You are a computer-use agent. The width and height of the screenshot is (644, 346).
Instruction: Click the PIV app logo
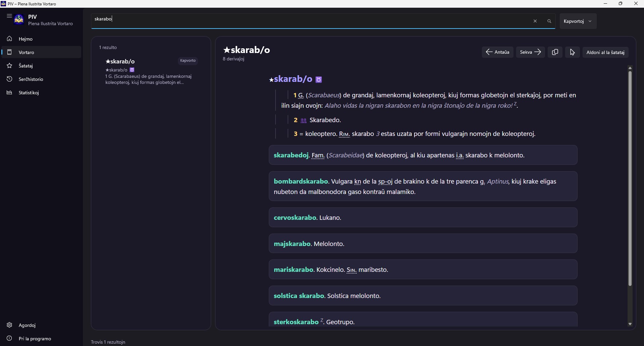click(x=19, y=20)
